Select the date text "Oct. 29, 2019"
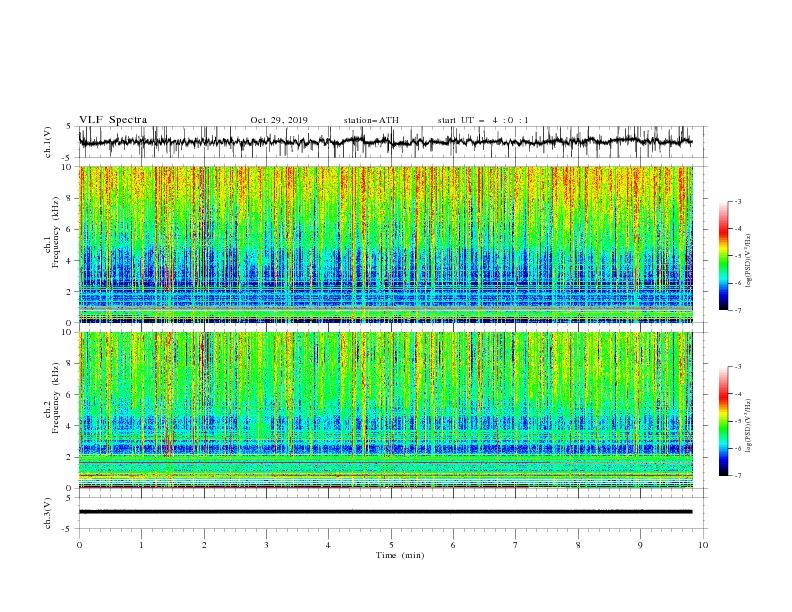This screenshot has height=612, width=792. [279, 120]
